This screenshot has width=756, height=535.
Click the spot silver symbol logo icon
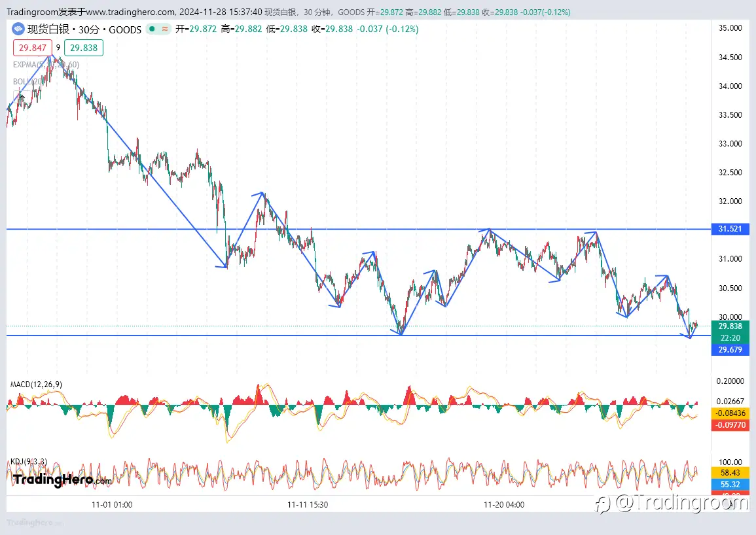tap(18, 29)
